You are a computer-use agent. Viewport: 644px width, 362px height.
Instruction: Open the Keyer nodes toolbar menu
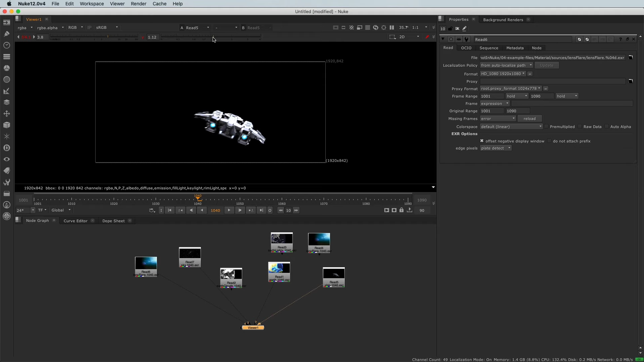6,91
